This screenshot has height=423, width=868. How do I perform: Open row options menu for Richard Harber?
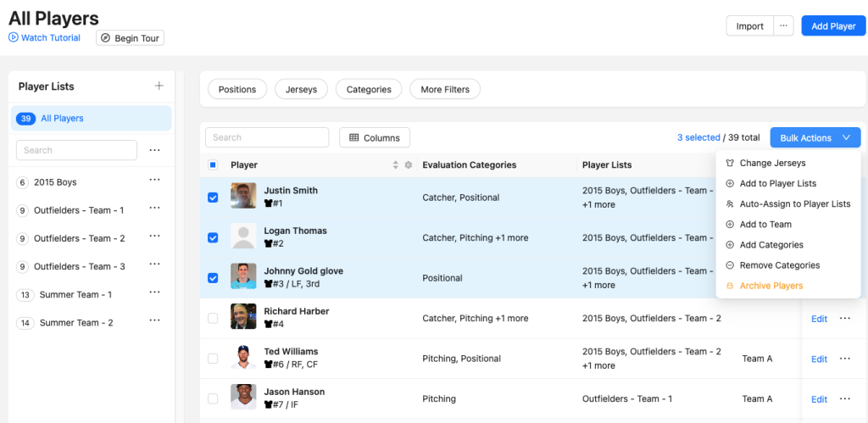point(844,319)
